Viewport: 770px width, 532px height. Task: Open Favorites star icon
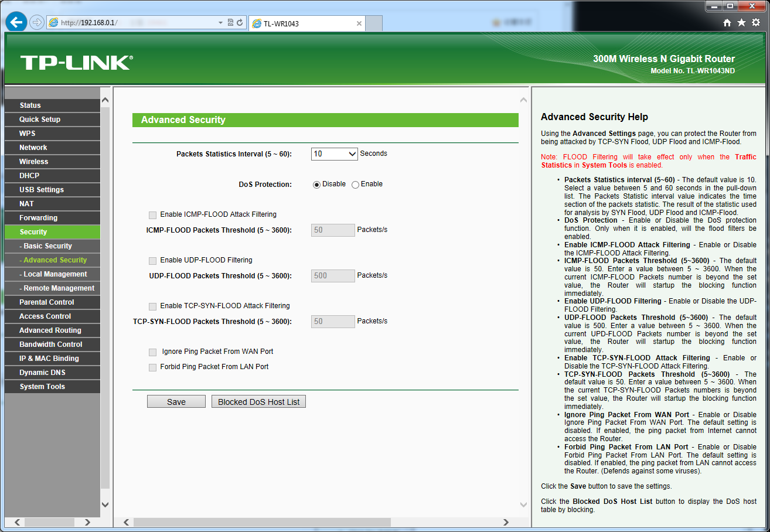741,22
